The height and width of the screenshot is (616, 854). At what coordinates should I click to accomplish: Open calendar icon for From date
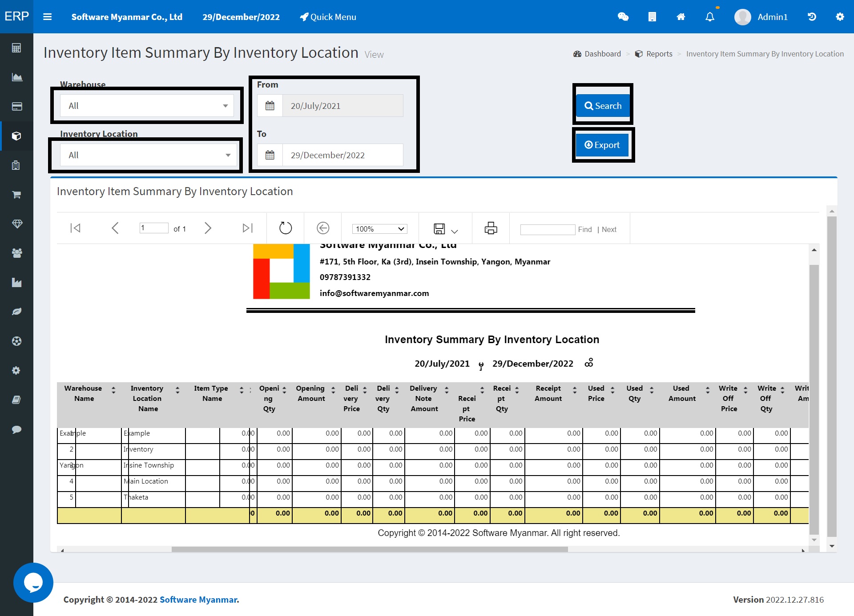(270, 106)
